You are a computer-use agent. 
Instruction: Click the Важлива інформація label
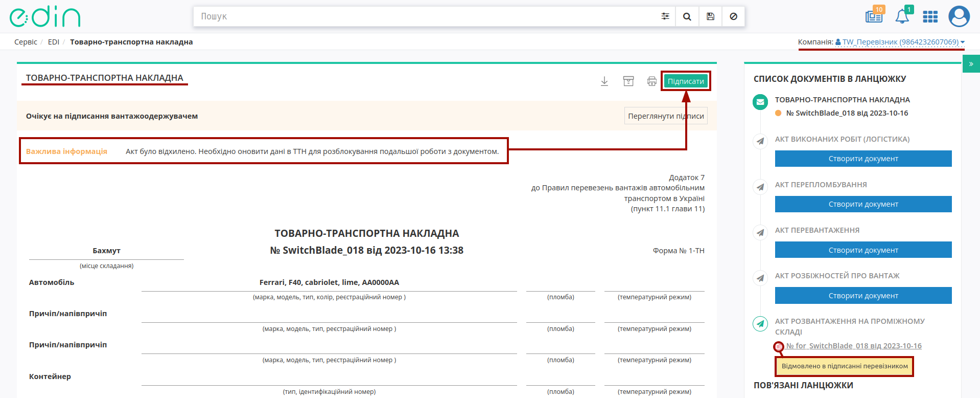point(66,151)
